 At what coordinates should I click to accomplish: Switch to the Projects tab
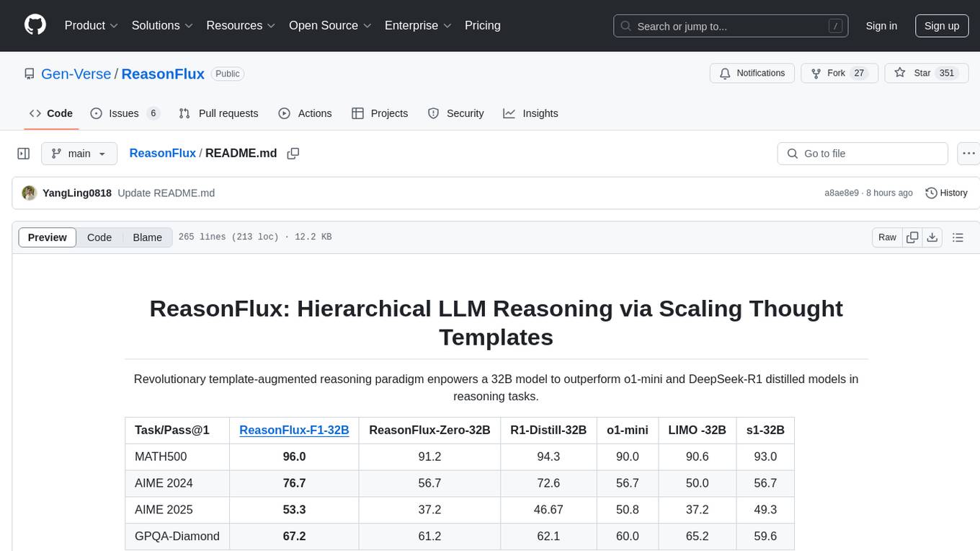(x=380, y=113)
